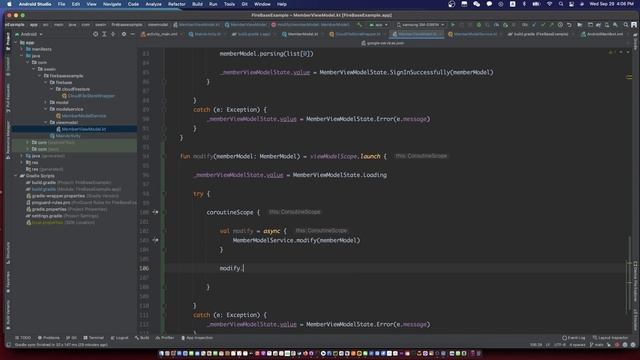Expand the manifests folder
The width and height of the screenshot is (640, 360).
[x=22, y=49]
